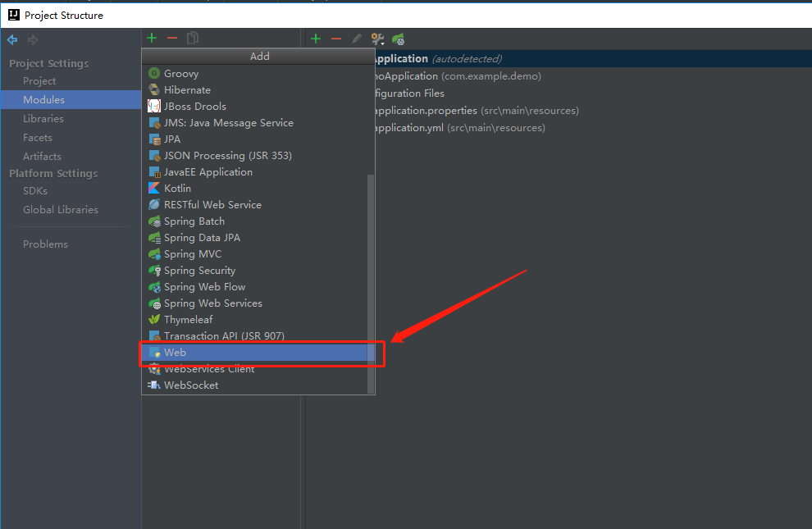
Task: Select JSON Processing (JSR 353)
Action: pos(258,155)
